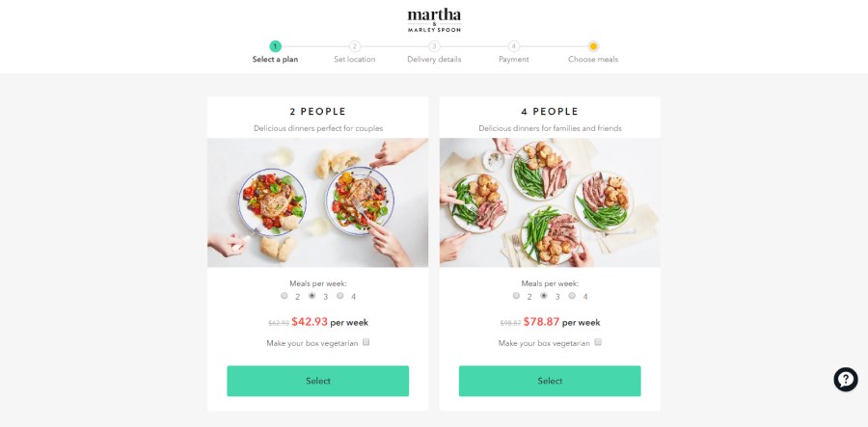Screen dimensions: 868x427
Task: Choose 3 meals per week for 2 people
Action: (x=312, y=295)
